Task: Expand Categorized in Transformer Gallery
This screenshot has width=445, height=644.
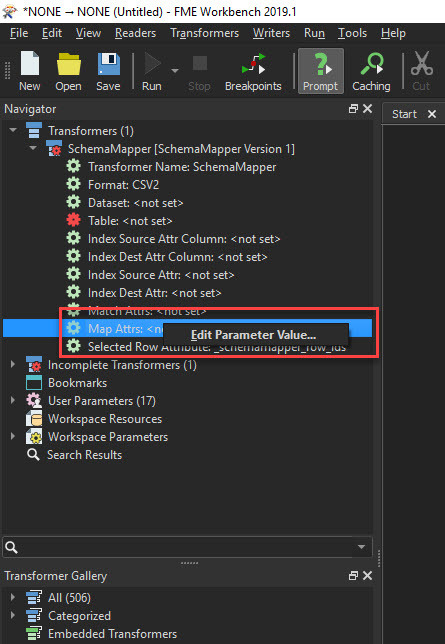Action: [x=13, y=615]
